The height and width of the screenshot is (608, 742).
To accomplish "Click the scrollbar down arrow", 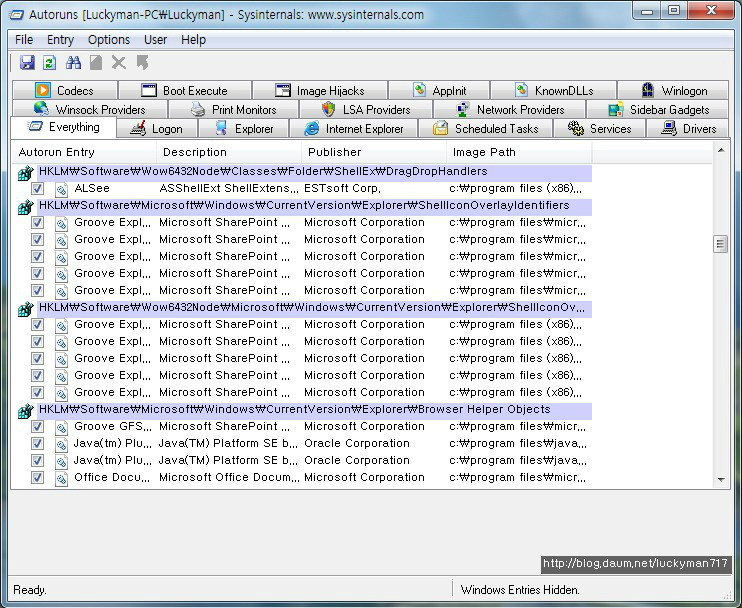I will (x=721, y=480).
